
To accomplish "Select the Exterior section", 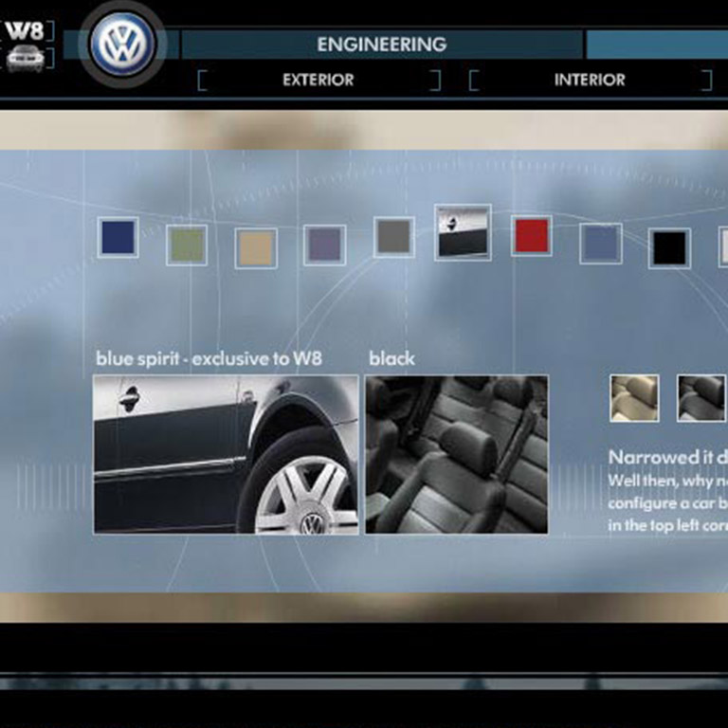I will point(318,81).
